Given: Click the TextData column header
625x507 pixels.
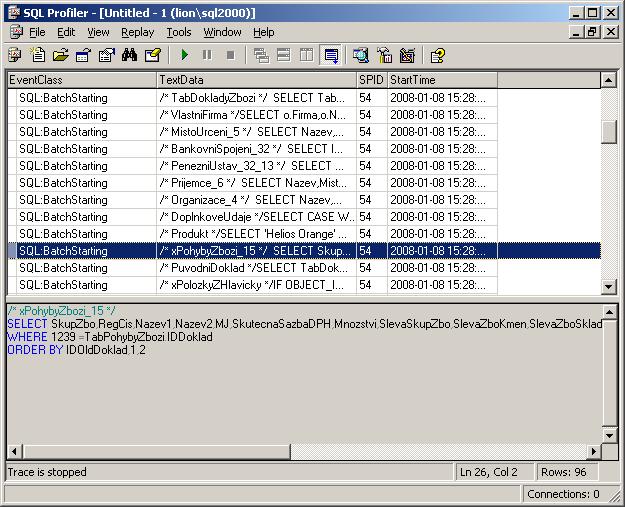Looking at the screenshot, I should 255,79.
